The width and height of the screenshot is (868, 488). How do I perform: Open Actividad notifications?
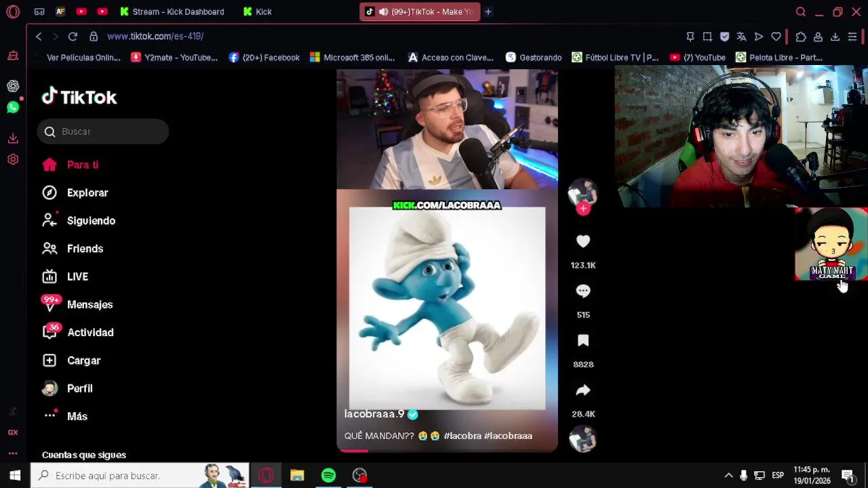pyautogui.click(x=77, y=333)
